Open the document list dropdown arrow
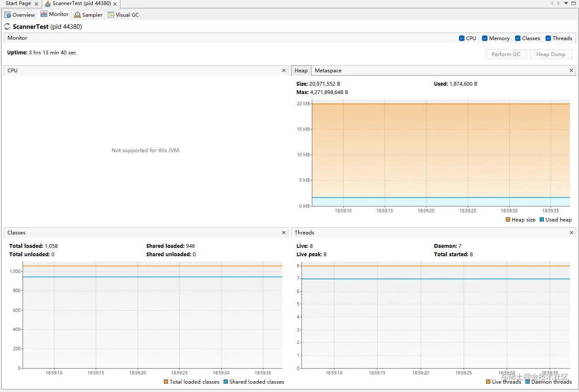Image resolution: width=579 pixels, height=392 pixels. pos(566,3)
